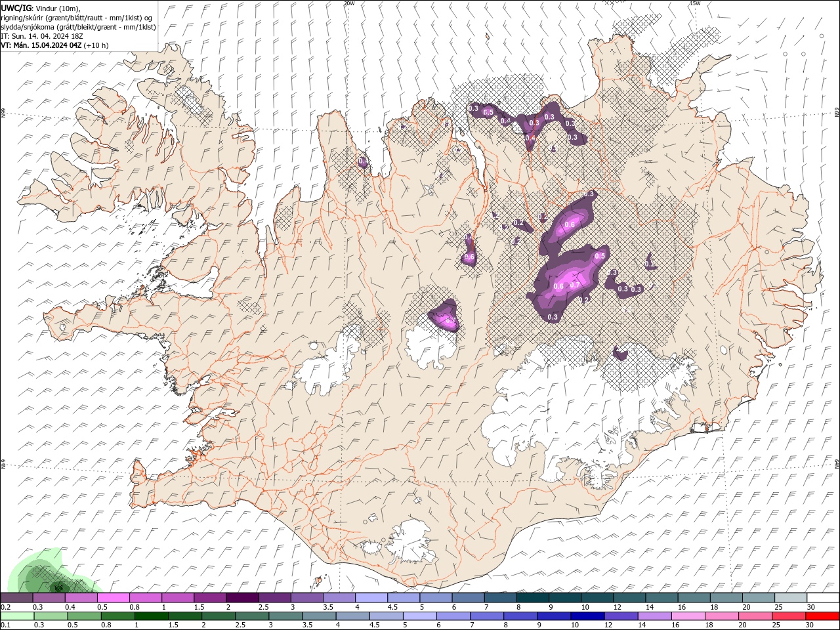Select the 25 red-pink swatch in lower row
The image size is (840, 630).
[788, 616]
